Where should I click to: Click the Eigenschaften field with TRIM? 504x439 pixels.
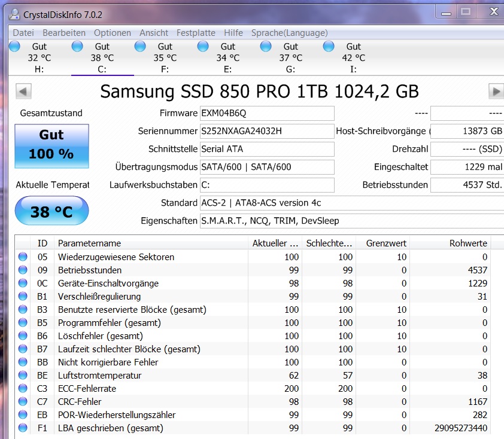tap(352, 221)
